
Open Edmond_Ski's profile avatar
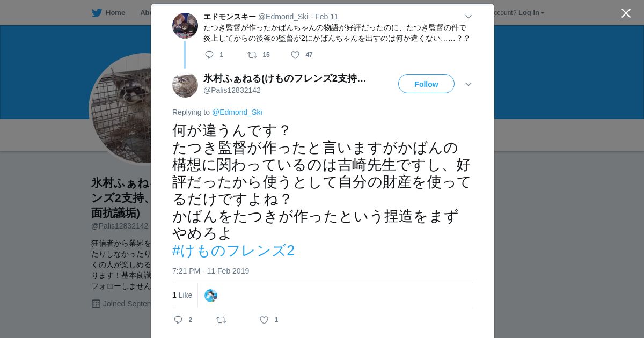185,26
